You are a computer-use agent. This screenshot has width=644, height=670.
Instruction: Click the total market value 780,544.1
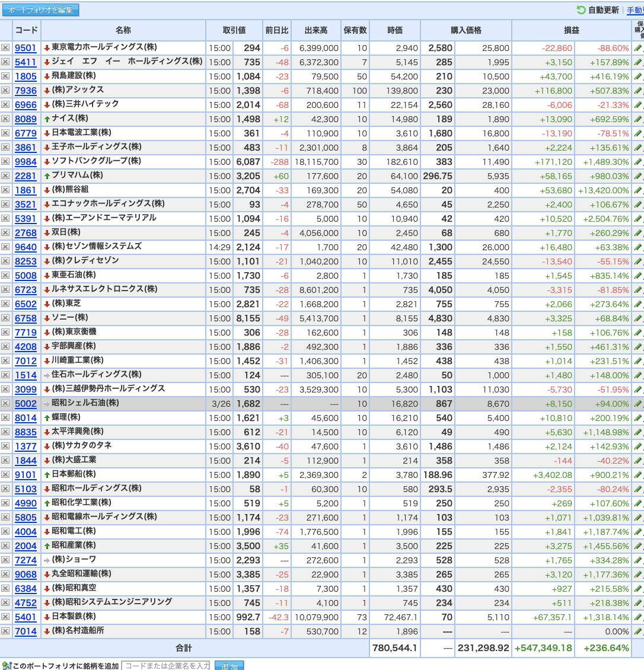(394, 648)
